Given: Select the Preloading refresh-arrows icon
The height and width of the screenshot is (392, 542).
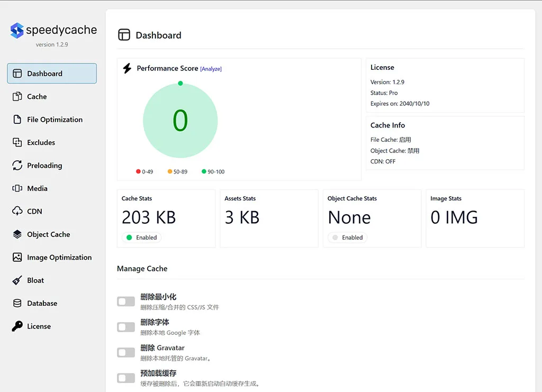Looking at the screenshot, I should pyautogui.click(x=17, y=166).
